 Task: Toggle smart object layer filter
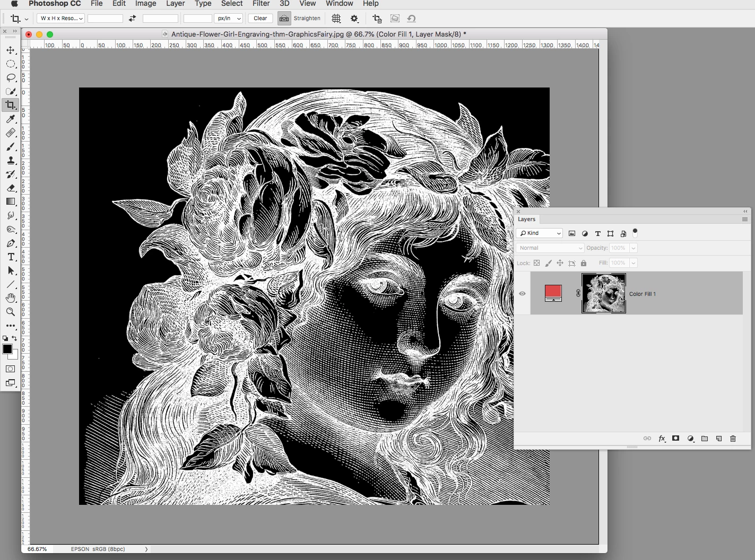pyautogui.click(x=623, y=233)
